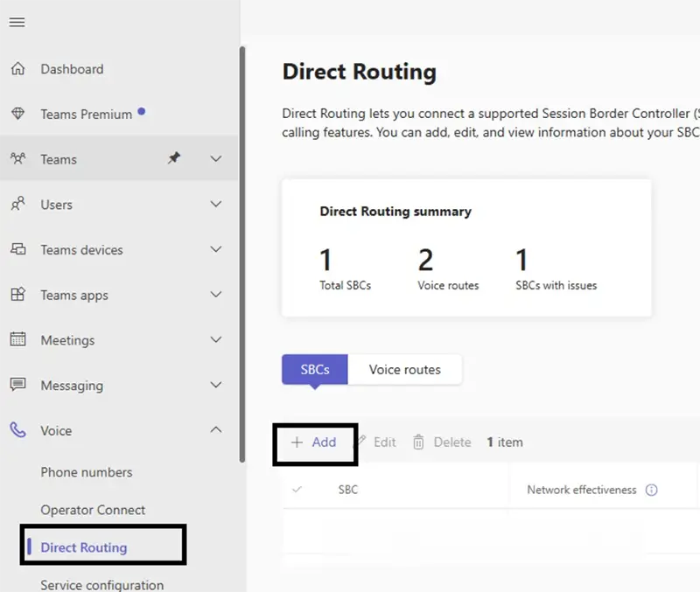
Task: Click the Delete button label
Action: point(452,442)
